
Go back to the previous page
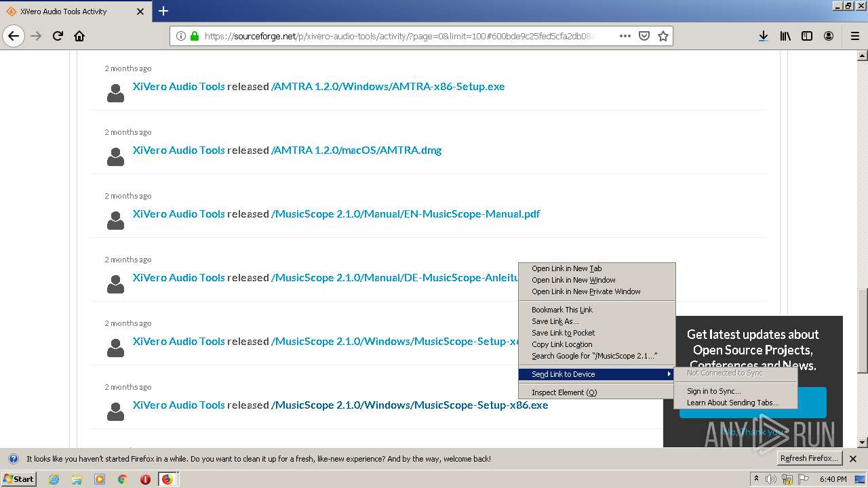coord(14,36)
